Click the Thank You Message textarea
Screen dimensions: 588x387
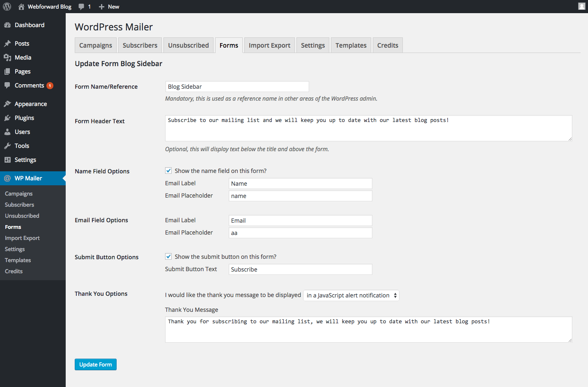[369, 329]
